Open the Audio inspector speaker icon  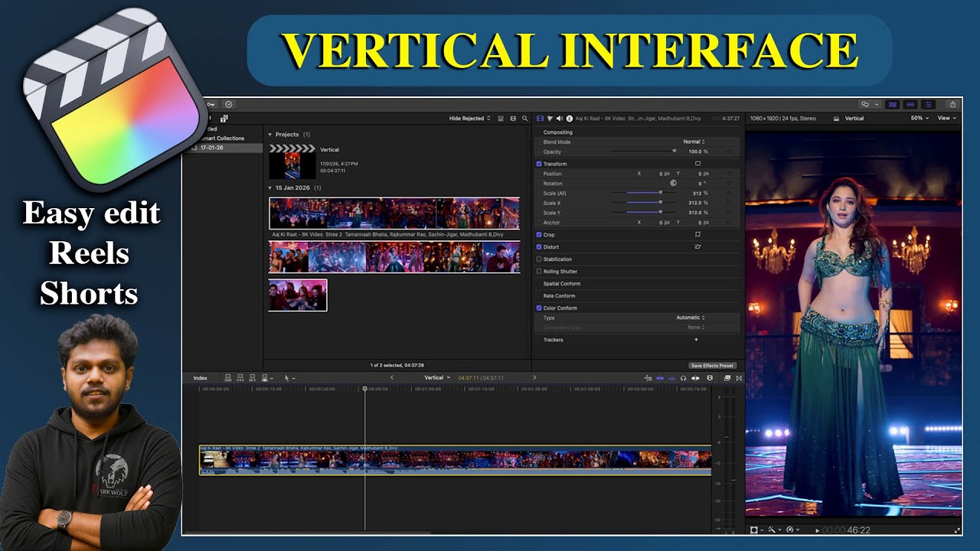(559, 119)
